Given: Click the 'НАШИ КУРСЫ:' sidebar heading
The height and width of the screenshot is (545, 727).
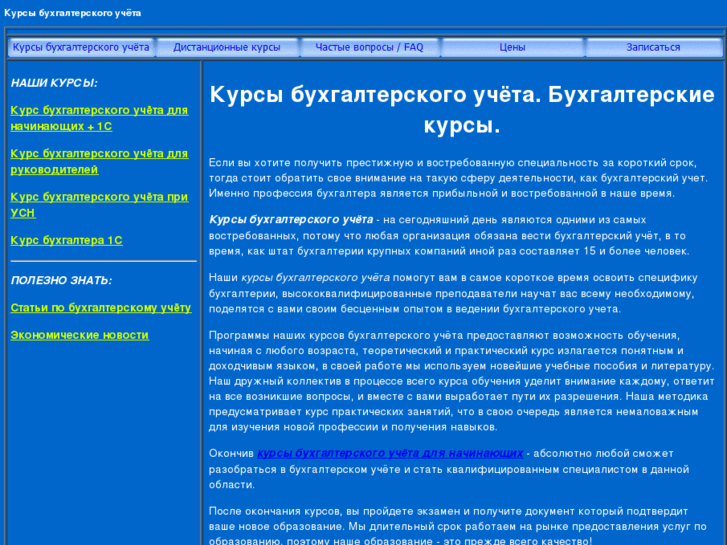Looking at the screenshot, I should click(x=54, y=83).
